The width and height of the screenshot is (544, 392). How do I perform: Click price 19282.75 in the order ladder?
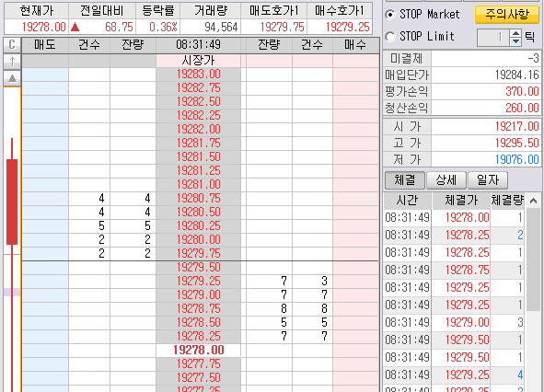[198, 88]
